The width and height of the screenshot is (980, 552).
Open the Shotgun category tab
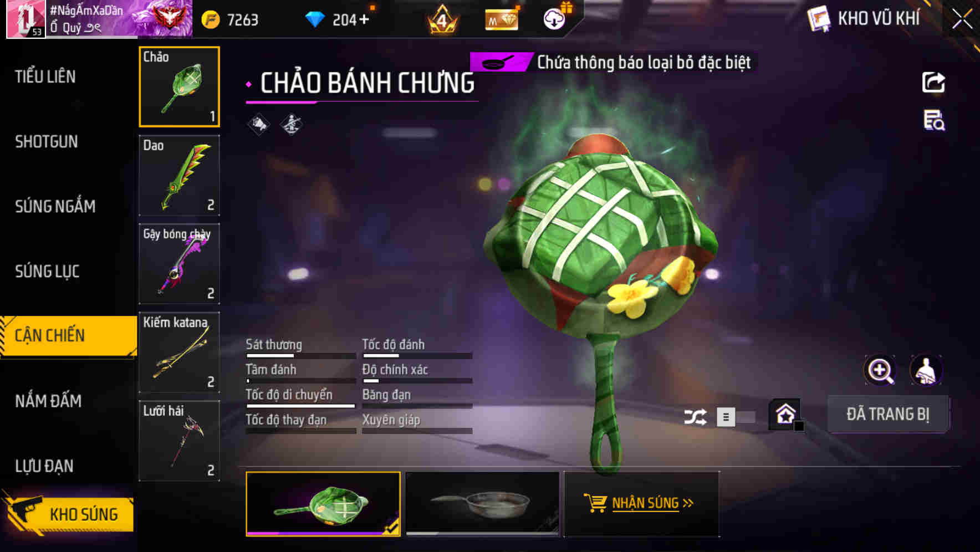[x=47, y=142]
